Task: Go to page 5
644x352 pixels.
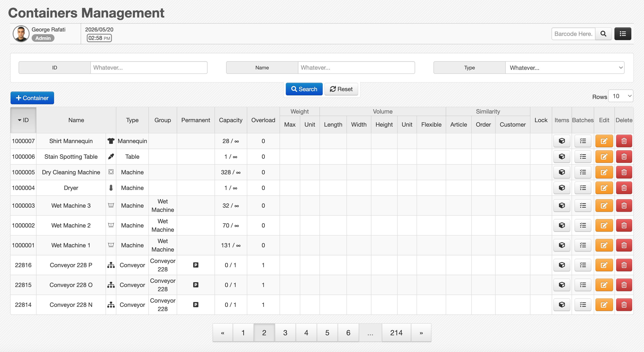Action: click(327, 333)
